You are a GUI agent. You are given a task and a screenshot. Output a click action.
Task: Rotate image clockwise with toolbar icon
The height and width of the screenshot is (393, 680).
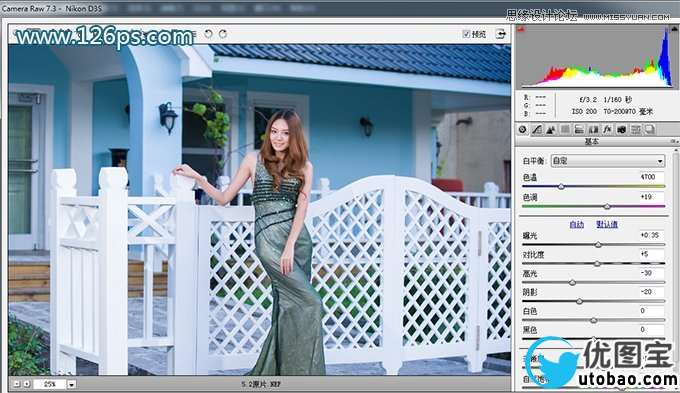223,34
